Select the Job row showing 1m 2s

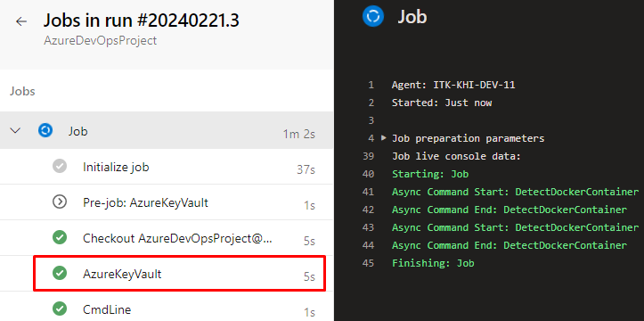click(x=167, y=130)
